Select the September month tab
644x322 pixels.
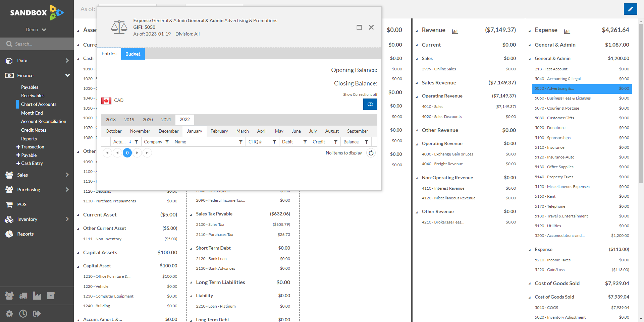coord(358,131)
